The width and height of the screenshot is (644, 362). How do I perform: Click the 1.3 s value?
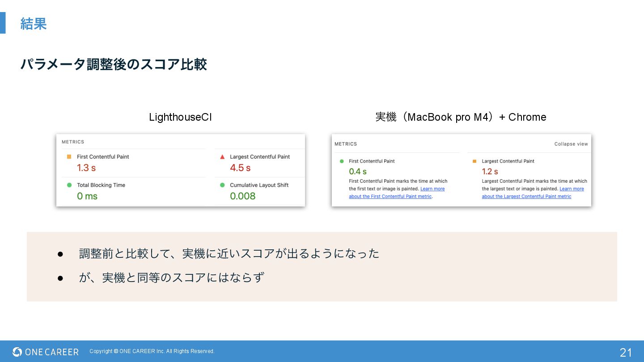86,168
